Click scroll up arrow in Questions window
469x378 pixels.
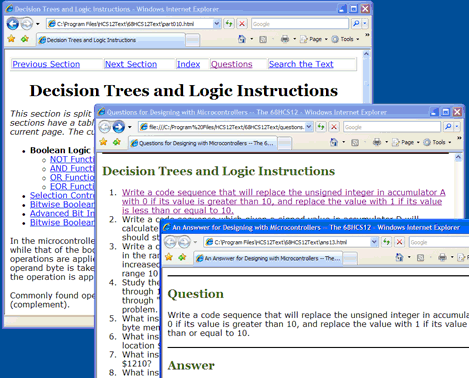tap(458, 157)
